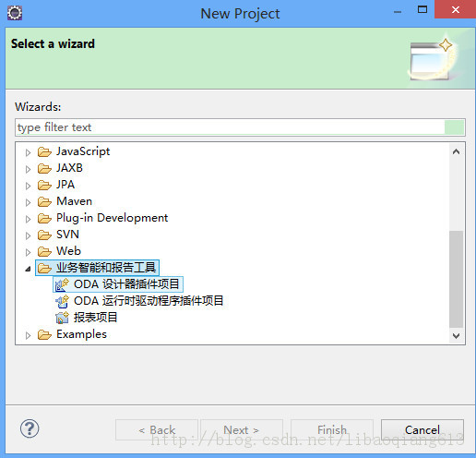Focus the type filter text field
The height and width of the screenshot is (458, 476).
pos(240,127)
